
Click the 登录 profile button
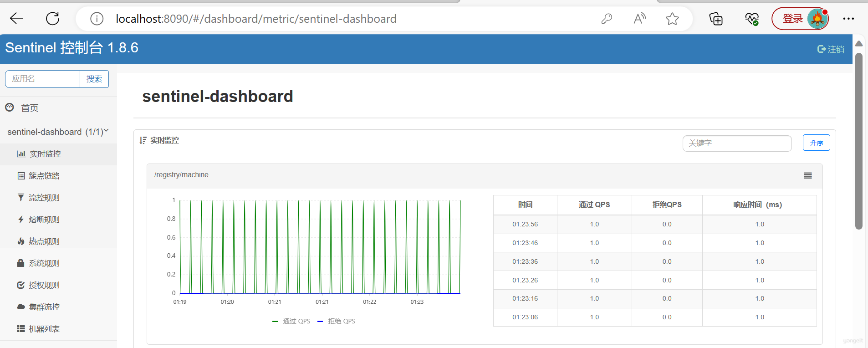click(800, 19)
